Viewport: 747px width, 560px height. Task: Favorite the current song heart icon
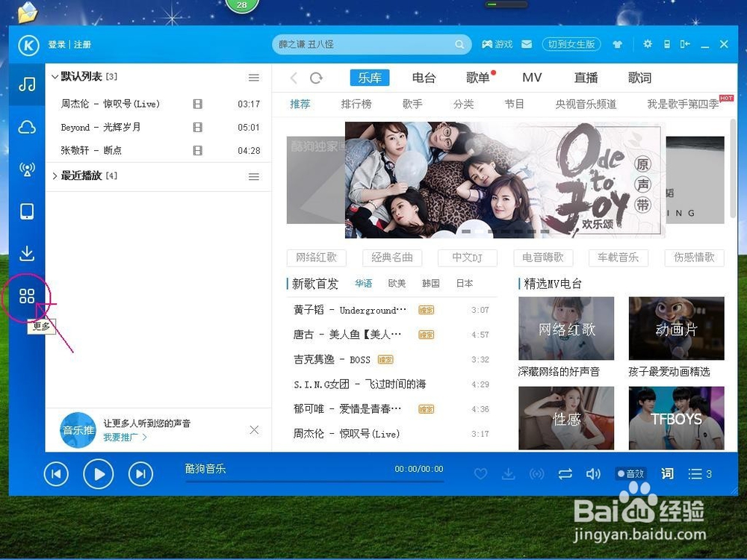(x=480, y=474)
